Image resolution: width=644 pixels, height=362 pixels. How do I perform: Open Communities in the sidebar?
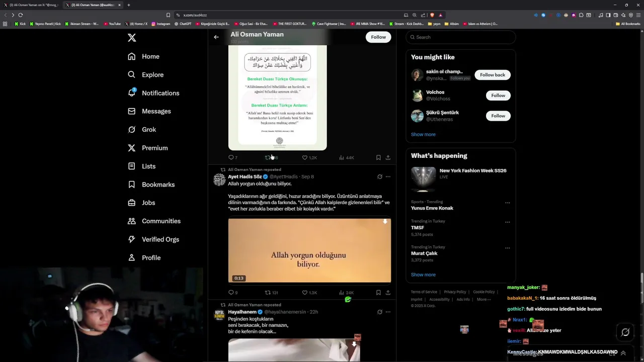click(x=154, y=221)
